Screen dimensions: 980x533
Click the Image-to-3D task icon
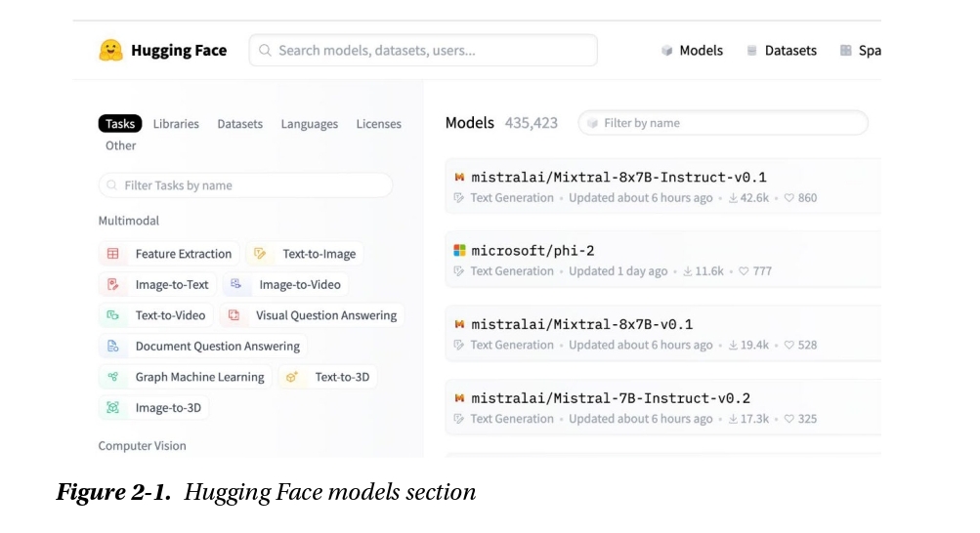click(113, 408)
